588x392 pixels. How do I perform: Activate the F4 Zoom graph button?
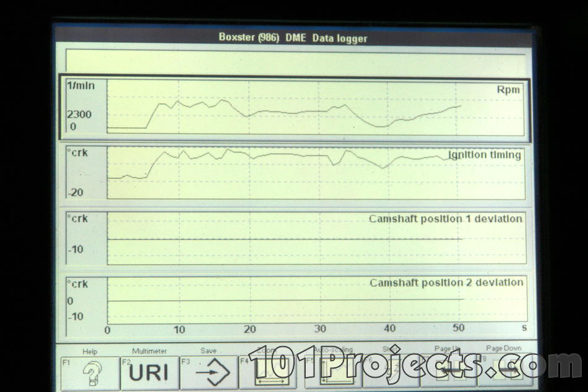[268, 372]
